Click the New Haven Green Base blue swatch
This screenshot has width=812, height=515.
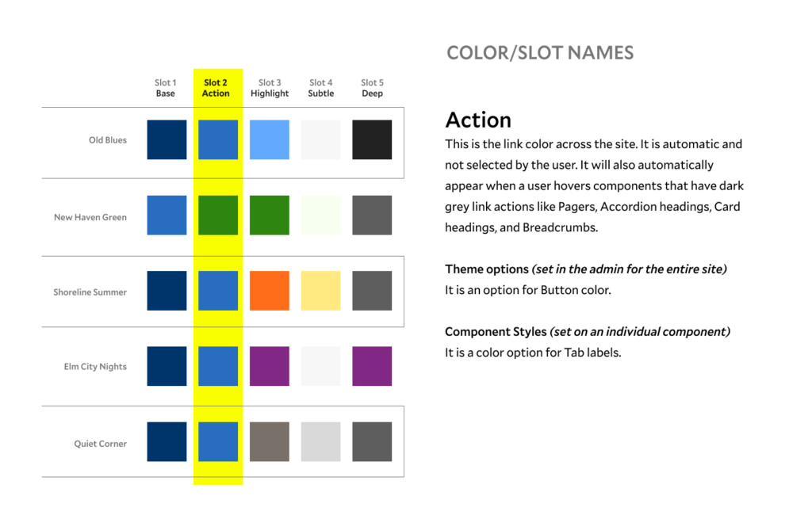[167, 216]
